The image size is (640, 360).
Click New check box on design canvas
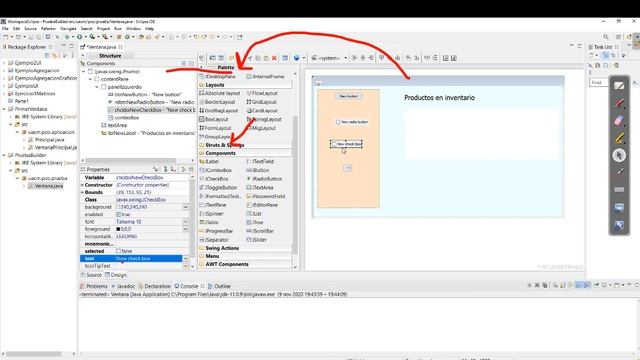346,144
